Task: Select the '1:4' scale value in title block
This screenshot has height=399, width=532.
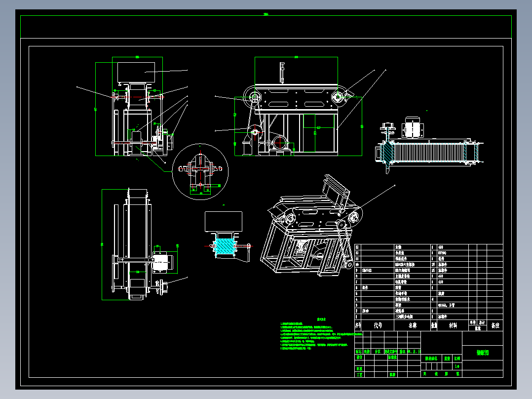Action: click(457, 366)
